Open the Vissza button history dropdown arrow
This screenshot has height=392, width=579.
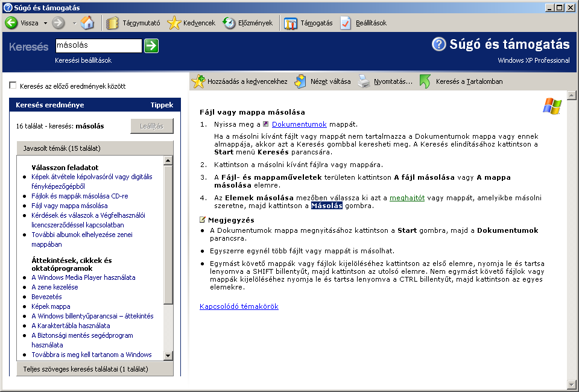click(45, 23)
